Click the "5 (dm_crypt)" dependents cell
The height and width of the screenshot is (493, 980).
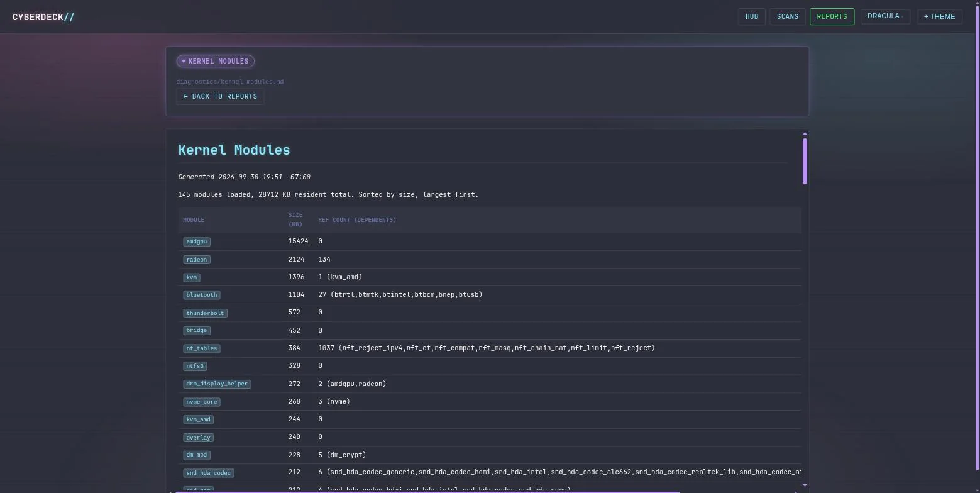342,455
